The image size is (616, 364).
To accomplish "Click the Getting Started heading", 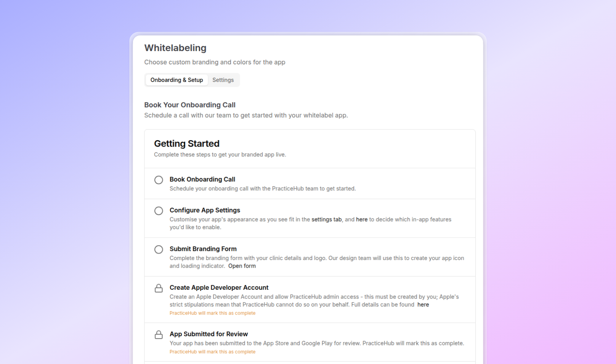I will (x=186, y=144).
